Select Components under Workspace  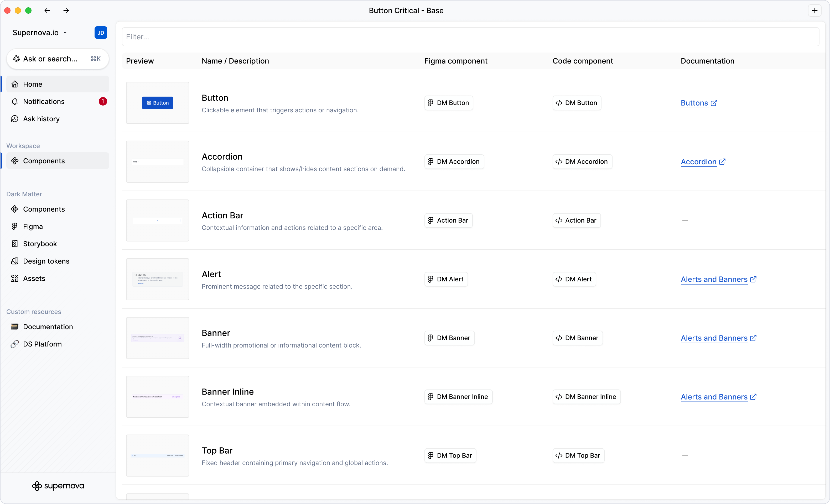44,161
